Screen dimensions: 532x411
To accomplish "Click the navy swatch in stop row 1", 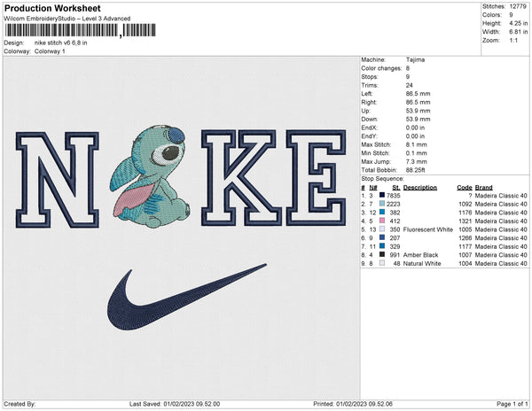I will pos(382,195).
